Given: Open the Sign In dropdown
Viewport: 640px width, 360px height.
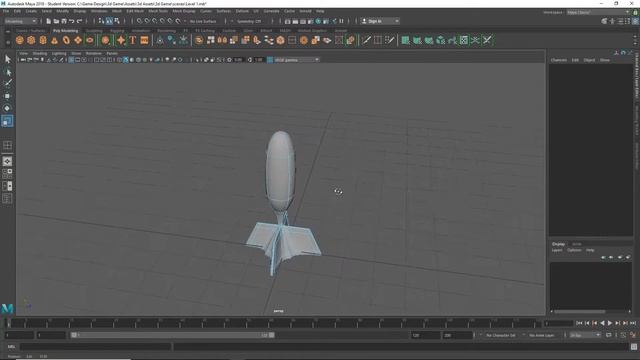Looking at the screenshot, I should pos(380,21).
